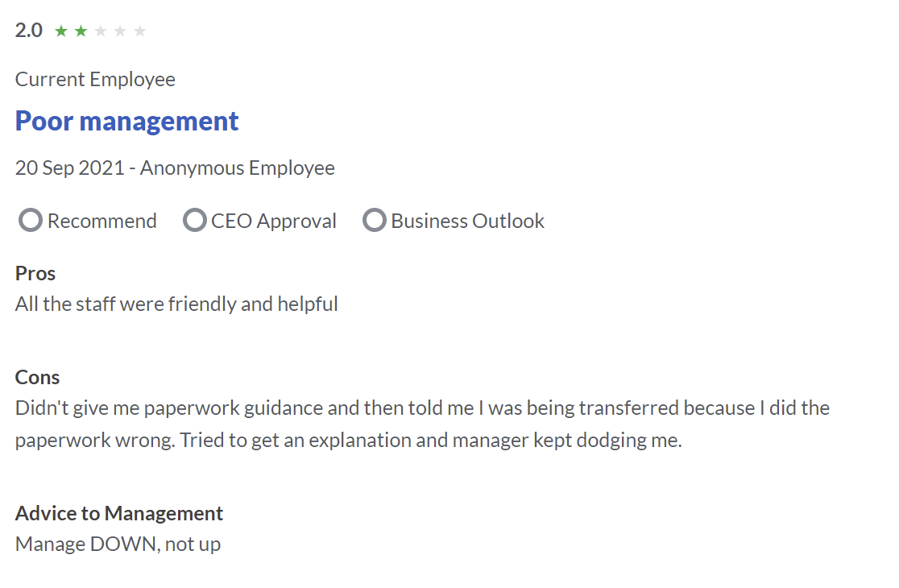Select the Business Outlook circle indicator
This screenshot has height=588, width=899.
click(375, 220)
